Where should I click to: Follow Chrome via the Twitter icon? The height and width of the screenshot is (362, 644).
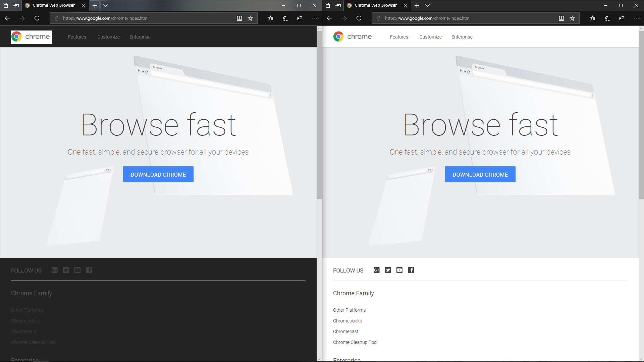[x=66, y=270]
